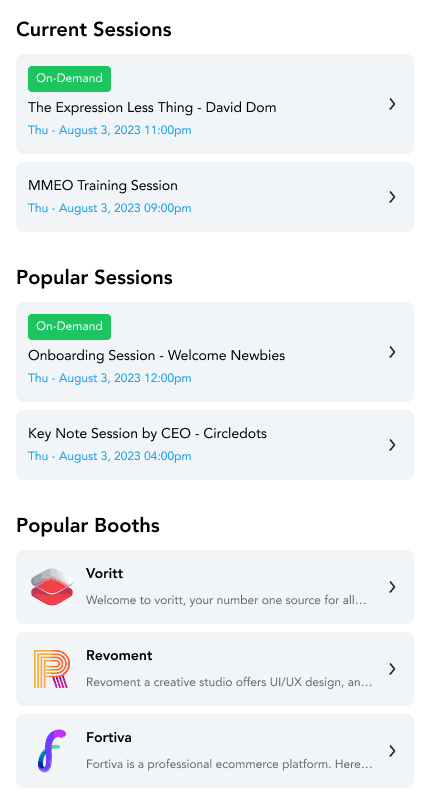Click date Thu - August 3, 2023 04:00pm
This screenshot has width=430, height=804.
point(110,456)
